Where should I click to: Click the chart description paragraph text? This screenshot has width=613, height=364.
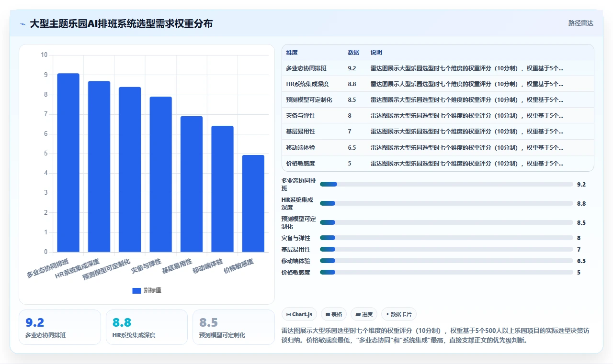(437, 335)
